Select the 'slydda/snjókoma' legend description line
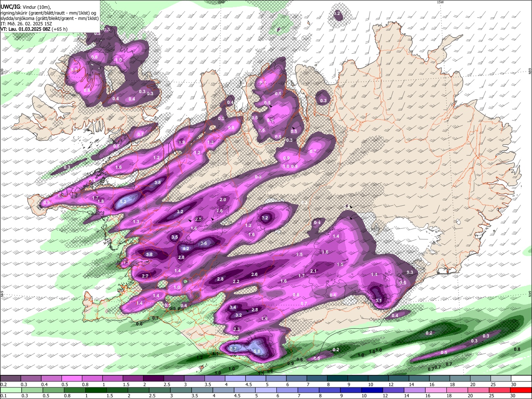Image resolution: width=532 pixels, height=399 pixels. click(49, 18)
